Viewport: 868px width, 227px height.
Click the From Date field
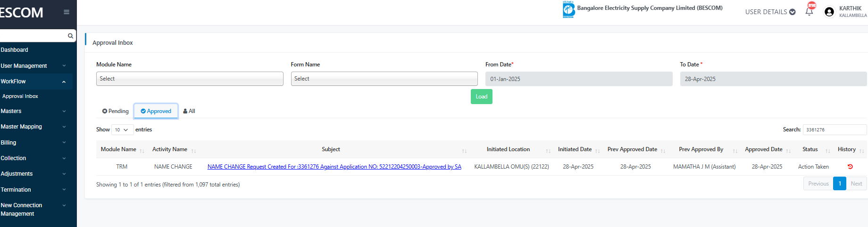pyautogui.click(x=579, y=79)
